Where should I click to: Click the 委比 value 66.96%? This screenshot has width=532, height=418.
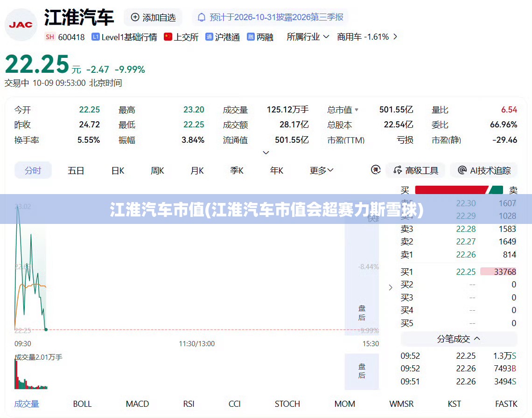click(x=504, y=125)
